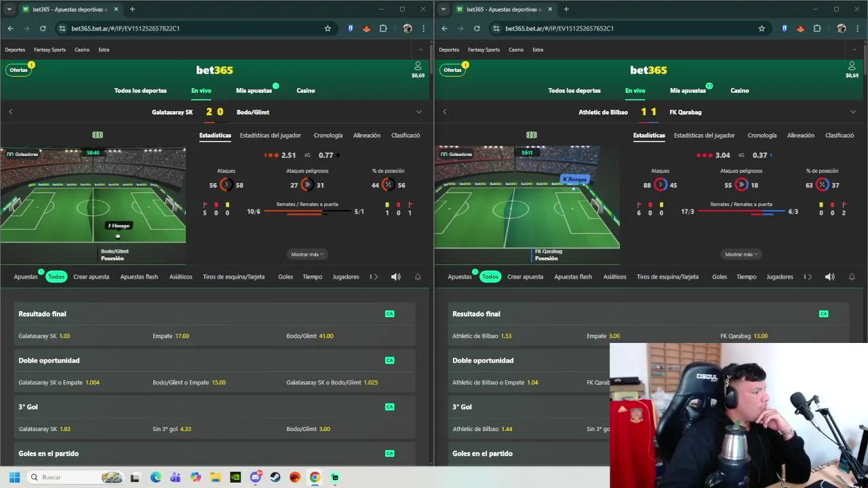This screenshot has width=868, height=488.
Task: Expand match selector chevron beside FK Qarabag score
Action: click(x=852, y=112)
